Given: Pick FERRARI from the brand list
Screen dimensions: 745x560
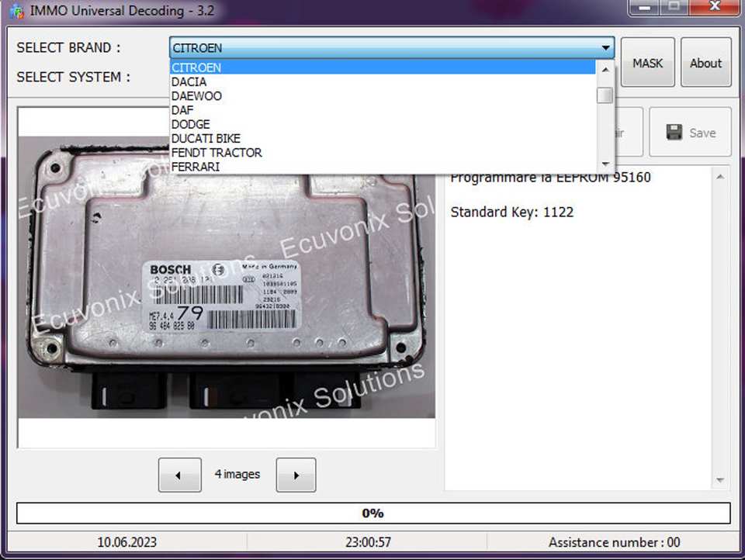Looking at the screenshot, I should click(383, 167).
